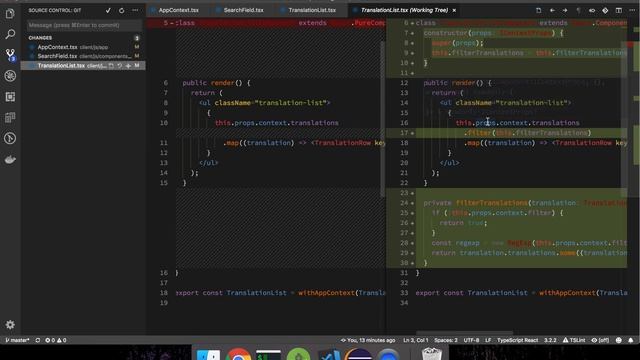Click line 12 'public render()' in right pane
Viewport: 640px width, 360px height.
tap(457, 83)
